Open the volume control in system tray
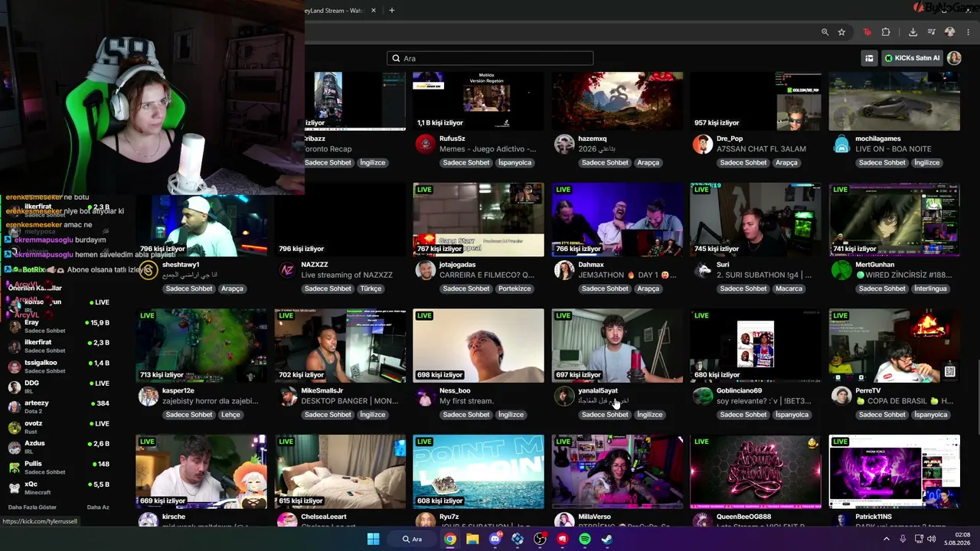Image resolution: width=980 pixels, height=551 pixels. (x=932, y=539)
